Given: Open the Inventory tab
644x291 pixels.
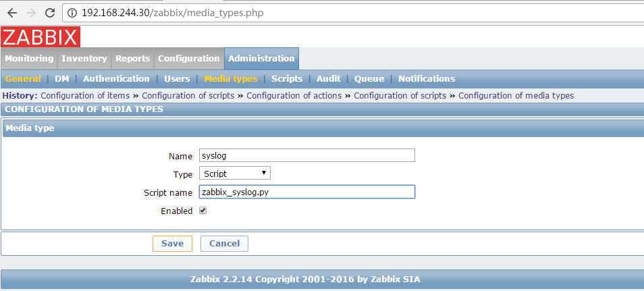Looking at the screenshot, I should pos(84,58).
